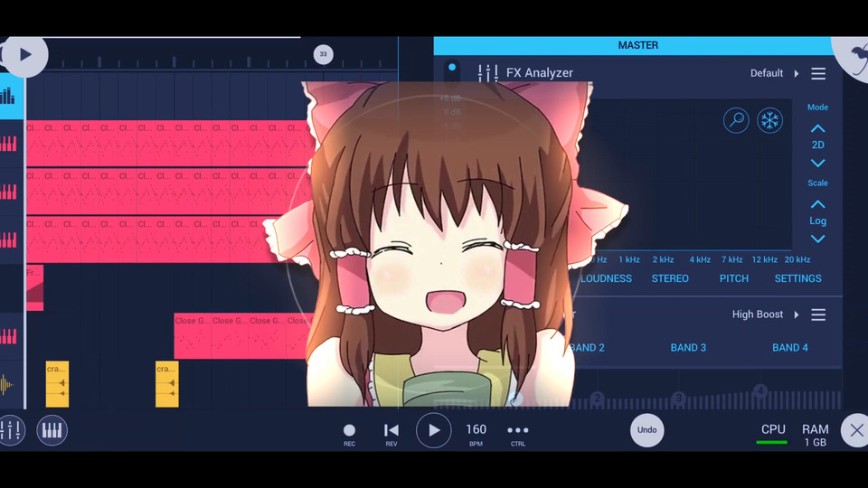
Task: Select the small Fr clip on the fourth track
Action: point(35,287)
